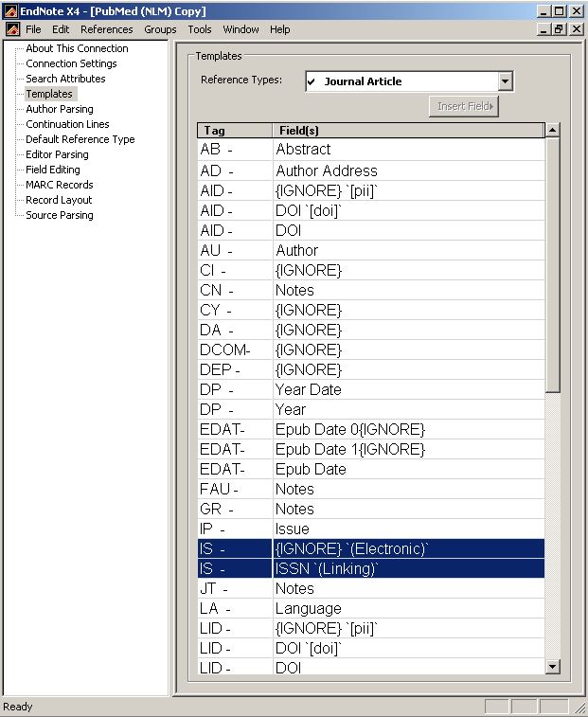Click the DA - tag cell

click(x=235, y=331)
